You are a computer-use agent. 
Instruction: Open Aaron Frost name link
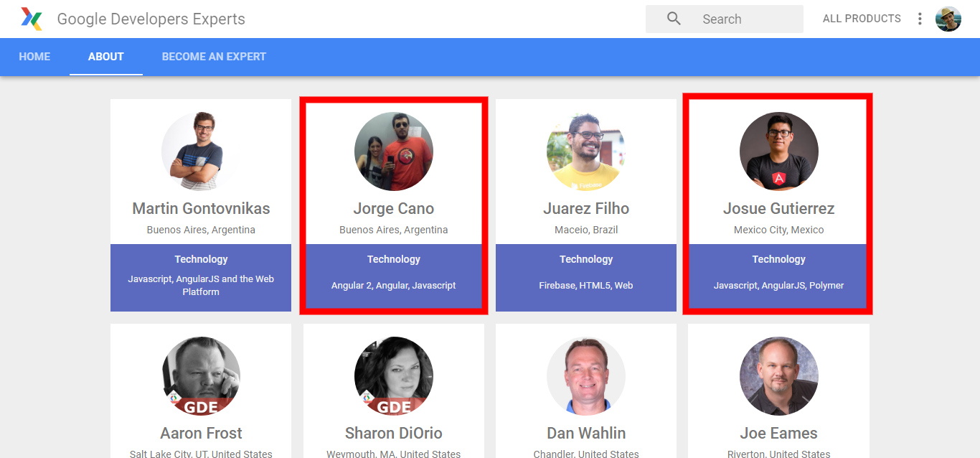(201, 434)
